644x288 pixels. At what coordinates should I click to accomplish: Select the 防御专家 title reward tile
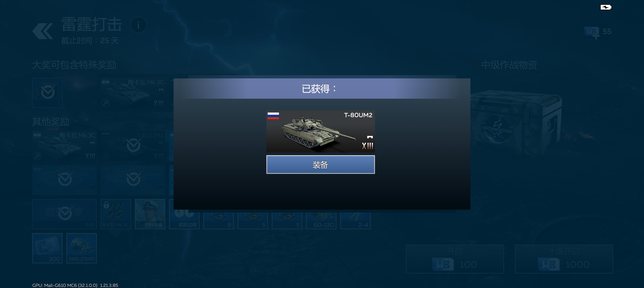point(64,214)
